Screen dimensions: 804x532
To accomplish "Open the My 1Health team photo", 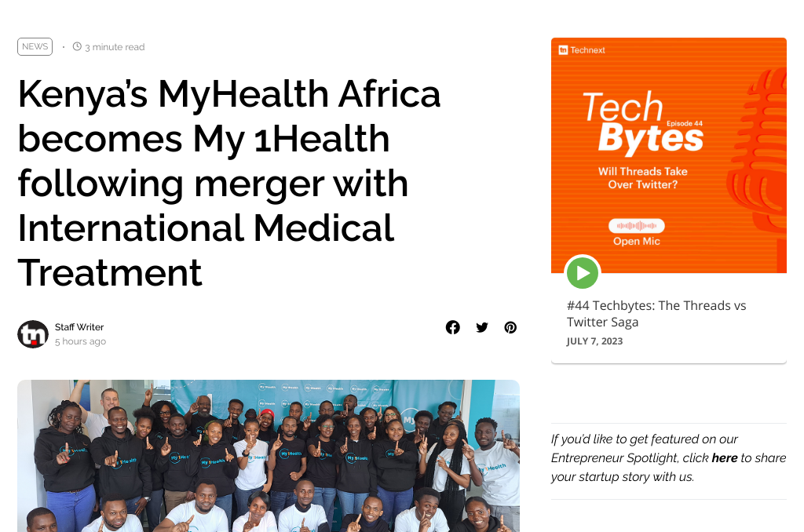I will tap(269, 455).
